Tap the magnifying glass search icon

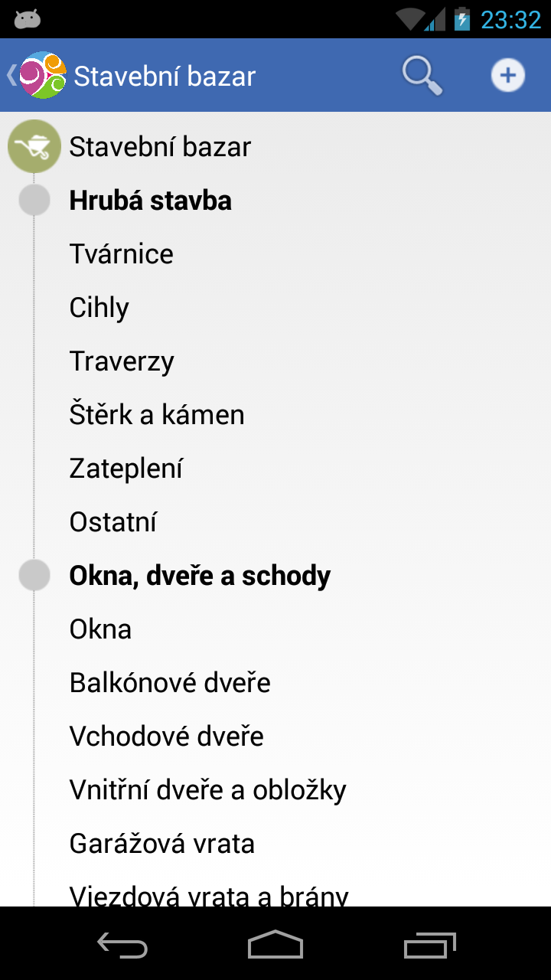tap(422, 76)
